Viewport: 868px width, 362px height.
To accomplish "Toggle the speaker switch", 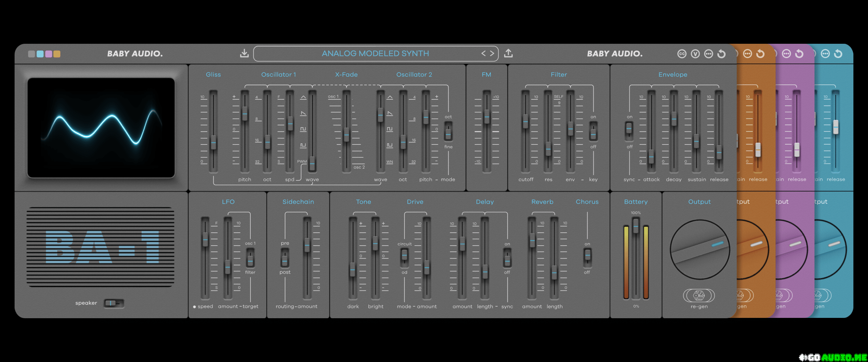I will [x=114, y=303].
